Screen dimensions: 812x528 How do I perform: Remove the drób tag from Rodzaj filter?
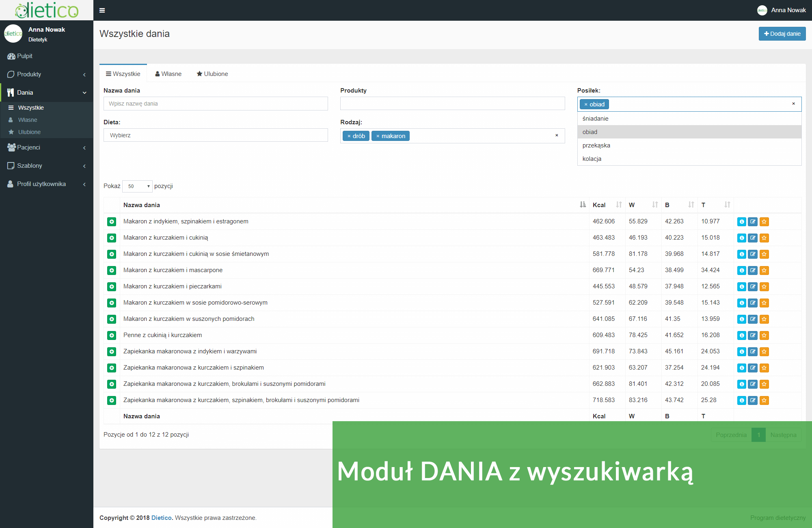coord(350,136)
